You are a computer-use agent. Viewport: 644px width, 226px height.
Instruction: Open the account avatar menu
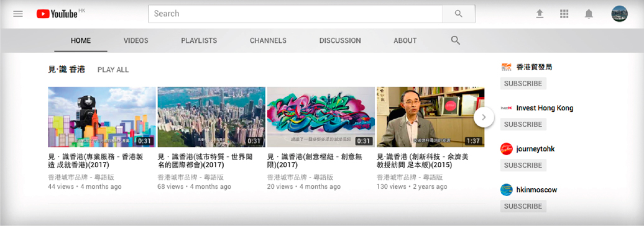619,14
